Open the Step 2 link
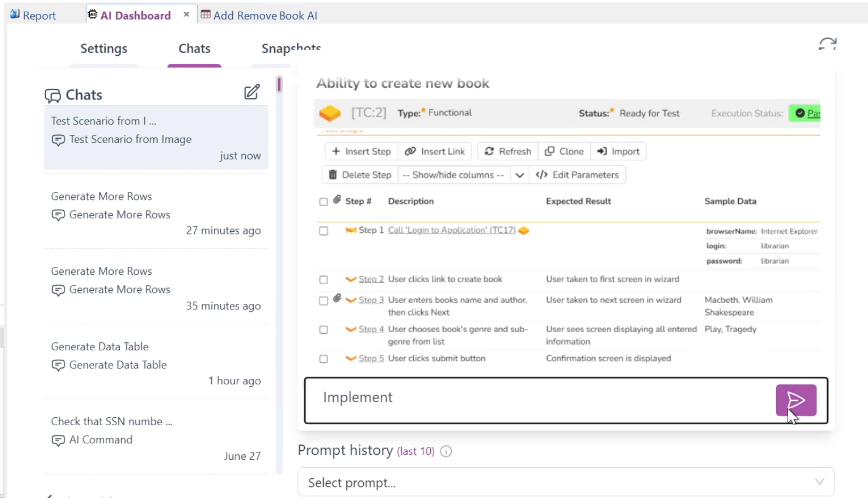 click(x=371, y=279)
